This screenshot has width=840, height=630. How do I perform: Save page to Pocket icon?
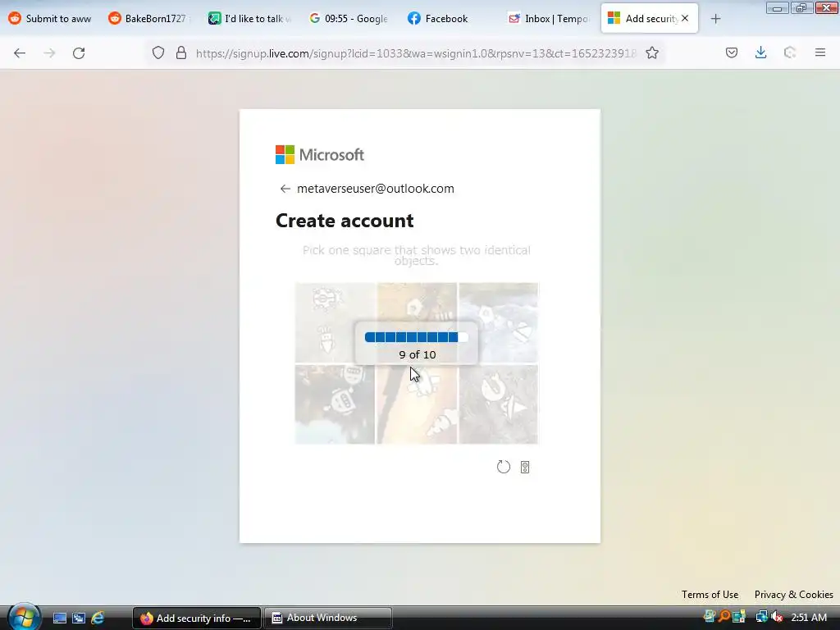click(x=732, y=52)
